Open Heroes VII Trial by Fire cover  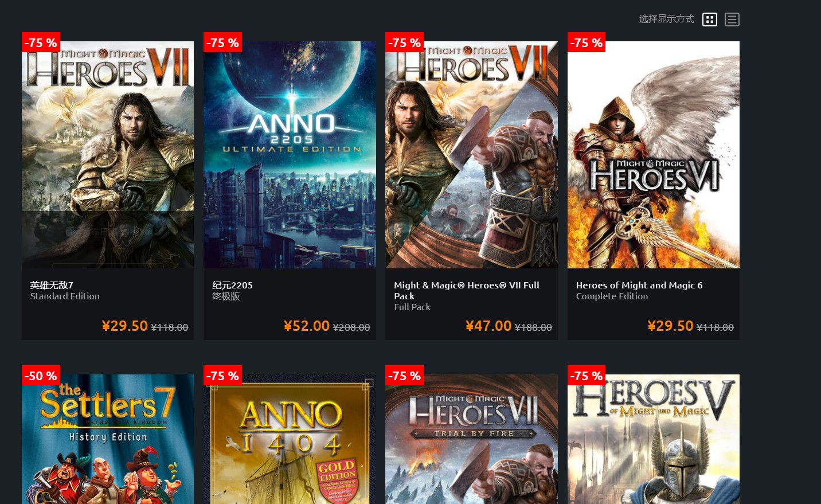(x=471, y=439)
